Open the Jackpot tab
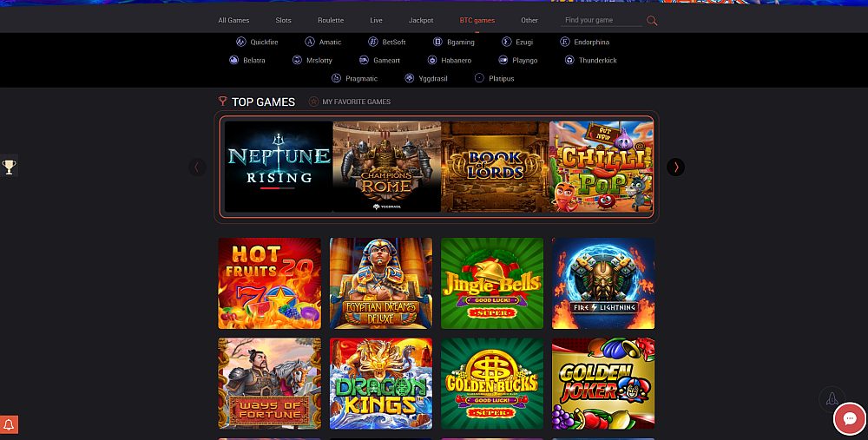The image size is (868, 440). coord(421,20)
